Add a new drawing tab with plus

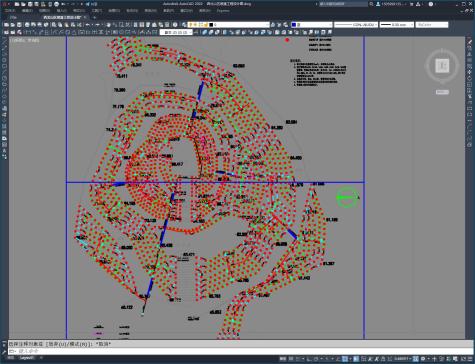click(x=94, y=17)
